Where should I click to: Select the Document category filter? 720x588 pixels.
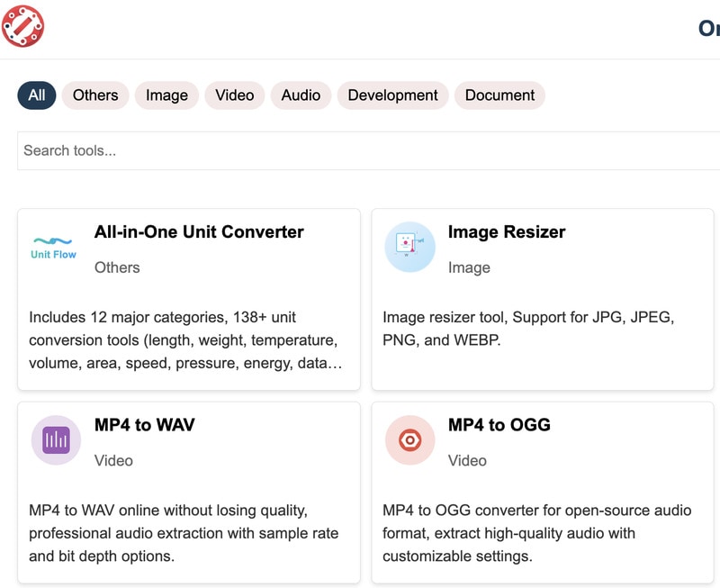point(499,95)
